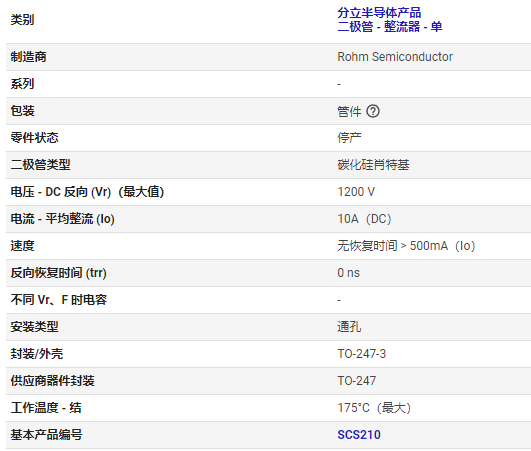Open the SCS210 base product number link

click(x=359, y=435)
